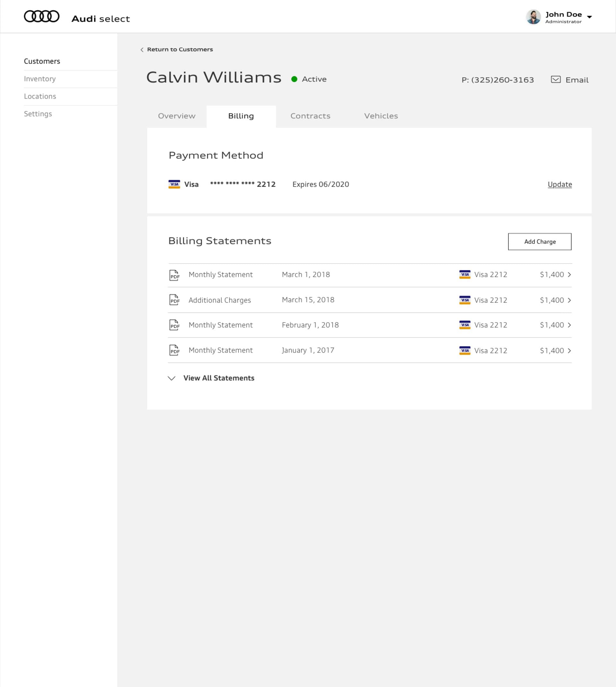Update the payment method
Image resolution: width=616 pixels, height=687 pixels.
(560, 185)
